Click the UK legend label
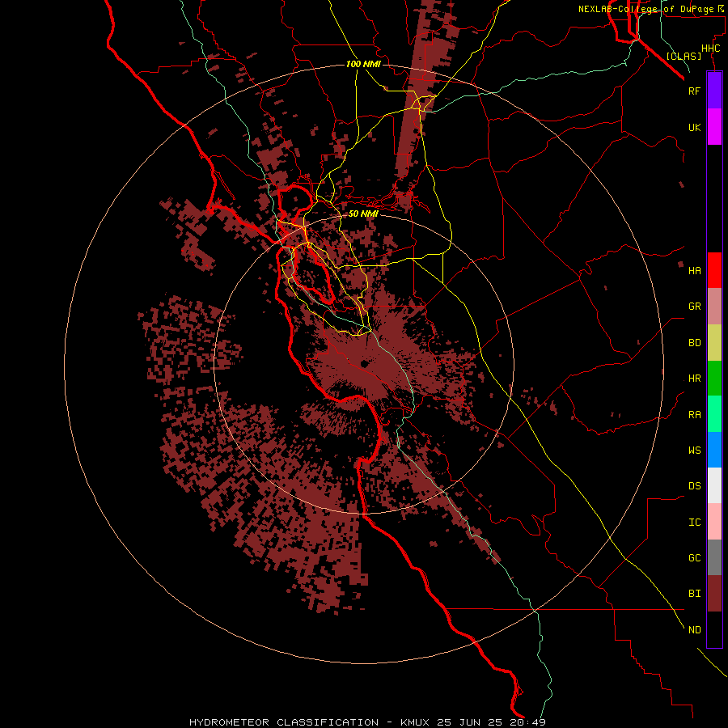This screenshot has height=728, width=728. [x=694, y=127]
